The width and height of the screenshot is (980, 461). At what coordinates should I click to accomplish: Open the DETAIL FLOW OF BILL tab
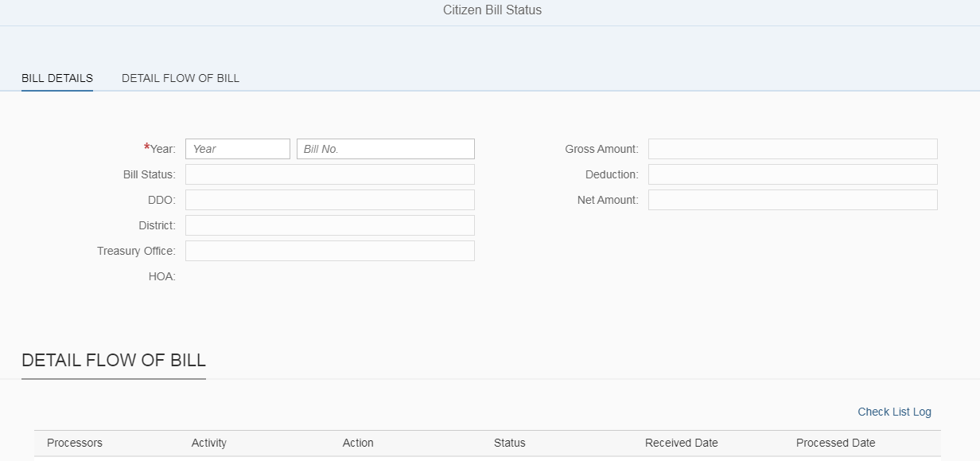click(181, 78)
